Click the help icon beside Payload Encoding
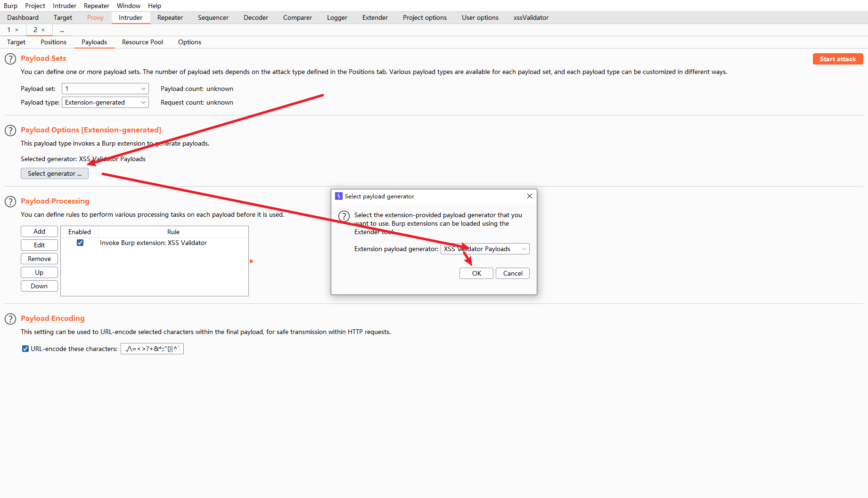Viewport: 868px width, 498px height. pos(10,319)
